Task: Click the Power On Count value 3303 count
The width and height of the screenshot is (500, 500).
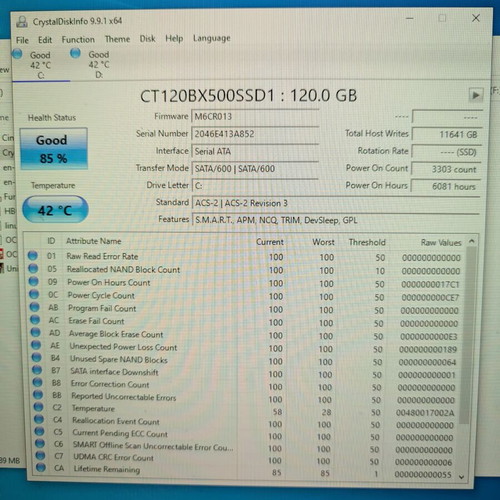Action: click(447, 169)
